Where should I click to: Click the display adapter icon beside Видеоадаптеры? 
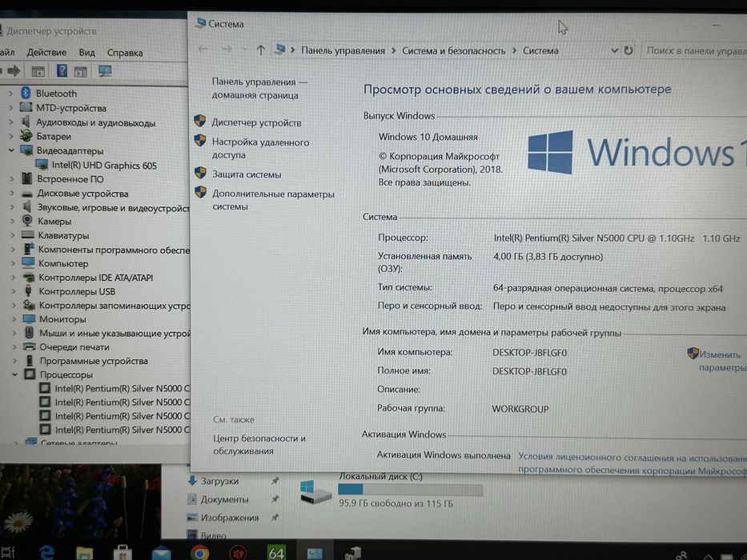click(26, 150)
